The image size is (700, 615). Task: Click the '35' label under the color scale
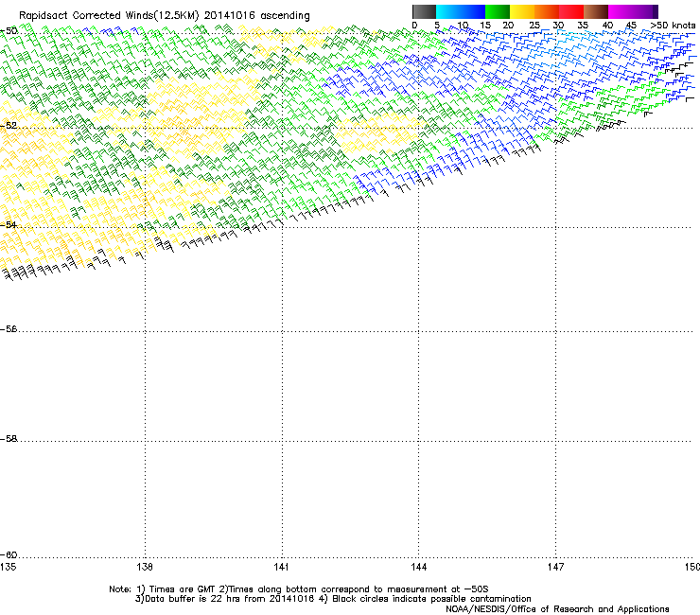[x=583, y=26]
